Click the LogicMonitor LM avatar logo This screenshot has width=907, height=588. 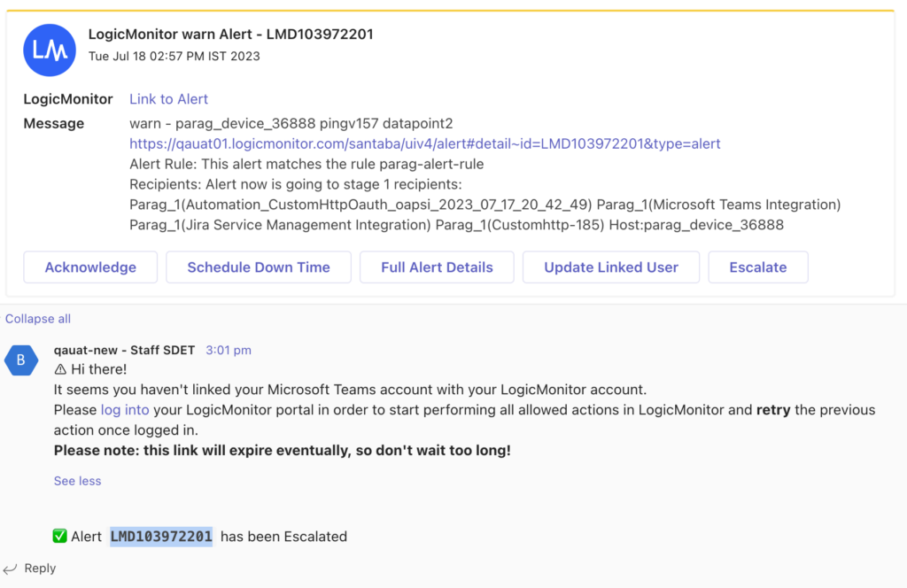[x=50, y=50]
